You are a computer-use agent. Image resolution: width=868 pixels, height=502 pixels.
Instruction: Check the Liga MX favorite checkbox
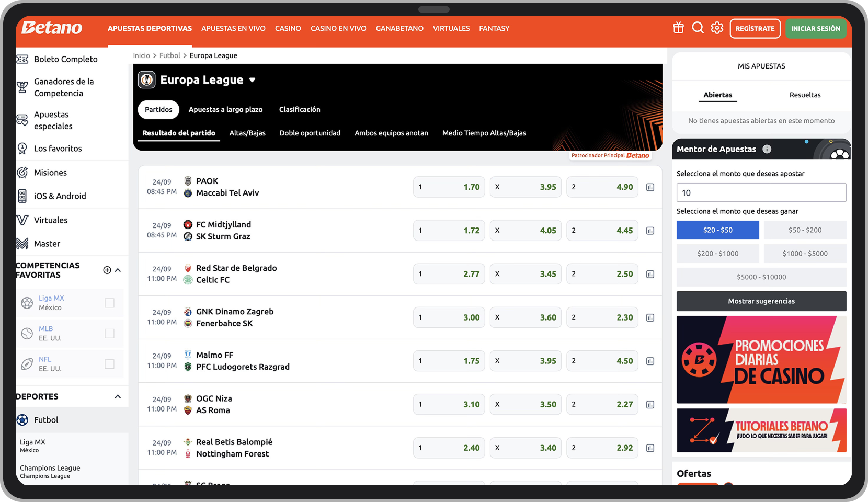(109, 303)
